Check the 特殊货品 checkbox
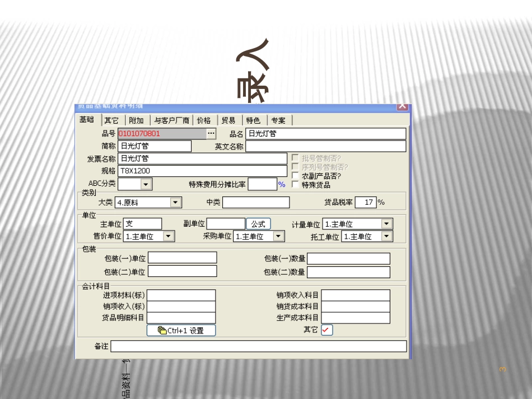The height and width of the screenshot is (399, 532). coord(295,185)
